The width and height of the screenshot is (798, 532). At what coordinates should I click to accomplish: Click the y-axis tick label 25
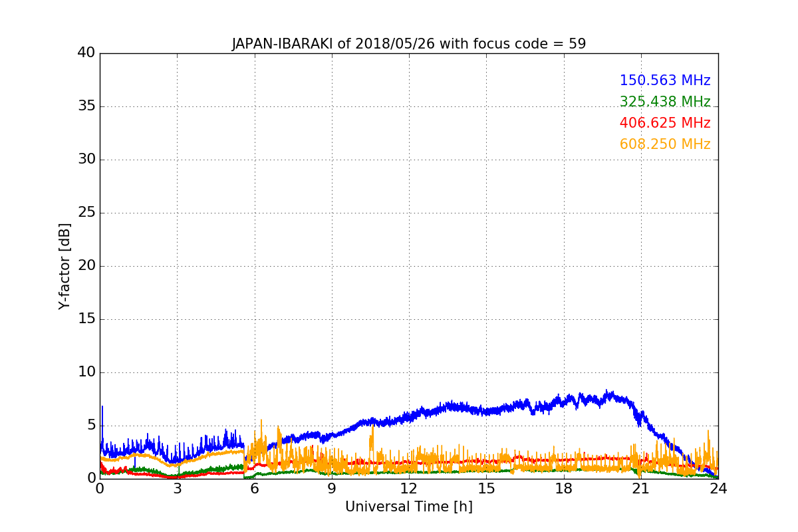point(86,213)
